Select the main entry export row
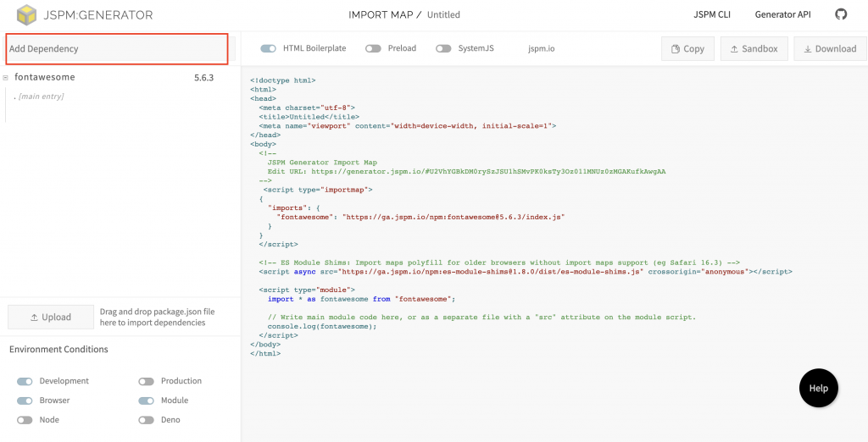 (39, 97)
